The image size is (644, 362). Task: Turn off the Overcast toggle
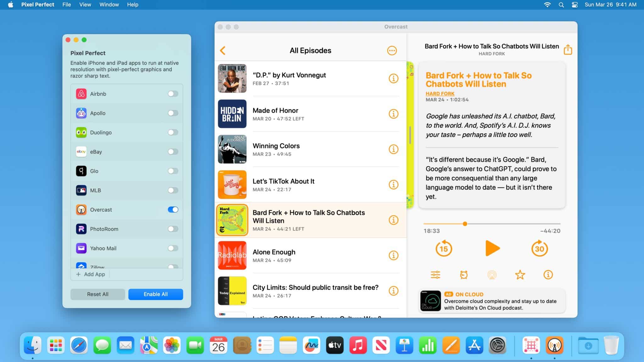pos(173,210)
